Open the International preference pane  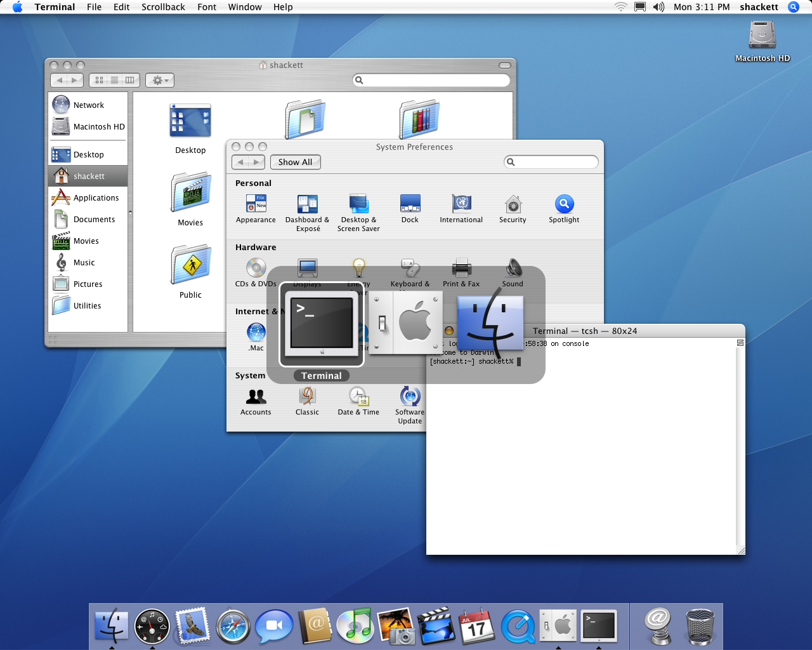pos(461,205)
